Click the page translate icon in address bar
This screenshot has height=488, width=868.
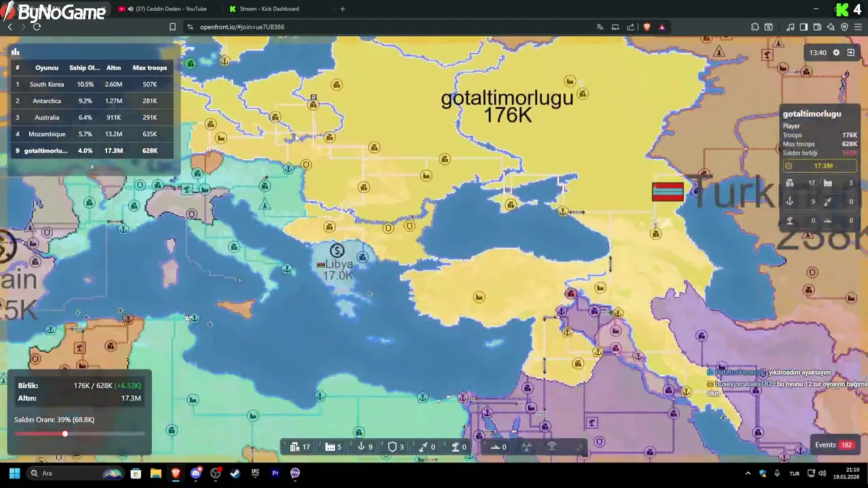[x=599, y=27]
